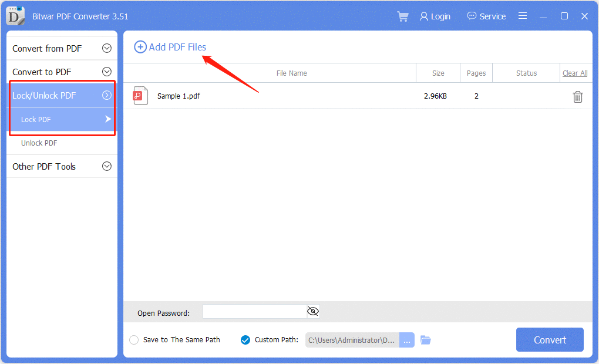599x364 pixels.
Task: Click the 2.96KB size value
Action: click(x=435, y=96)
